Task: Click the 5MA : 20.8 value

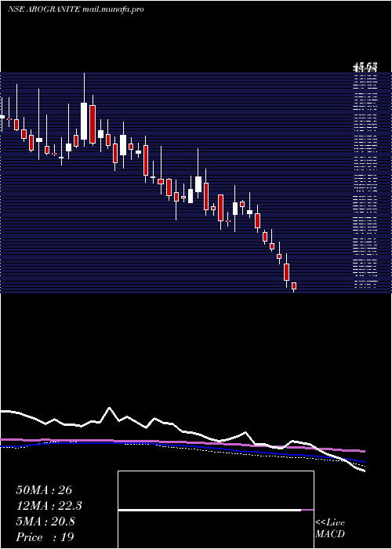Action: (x=45, y=522)
